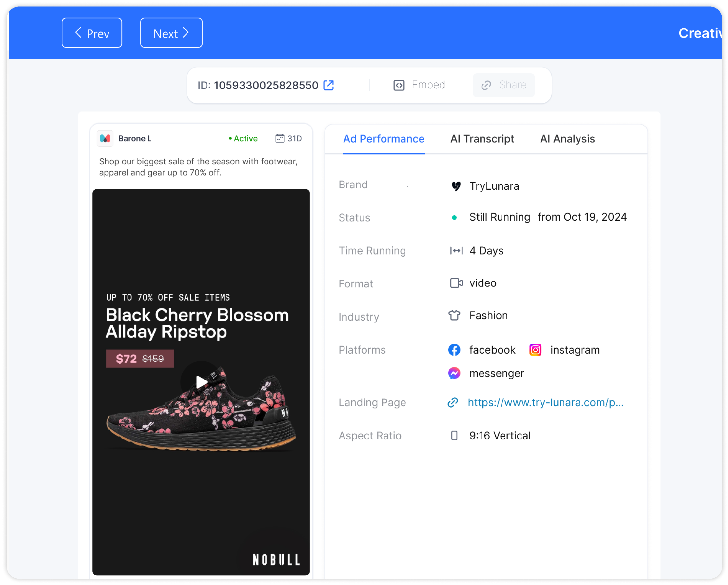The width and height of the screenshot is (728, 585).
Task: Click the Barone L advertiser name
Action: [135, 138]
